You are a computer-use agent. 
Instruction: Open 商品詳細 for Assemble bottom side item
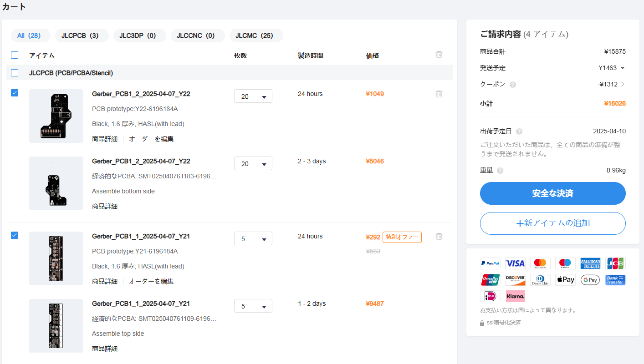[105, 206]
